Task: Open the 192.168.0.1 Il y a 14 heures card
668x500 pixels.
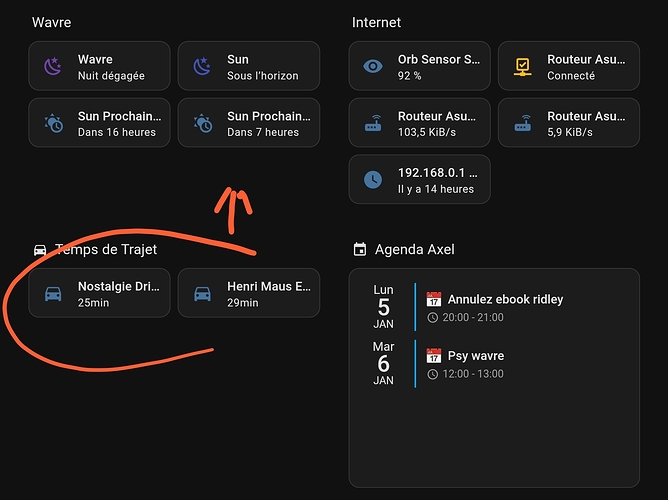Action: (x=420, y=179)
